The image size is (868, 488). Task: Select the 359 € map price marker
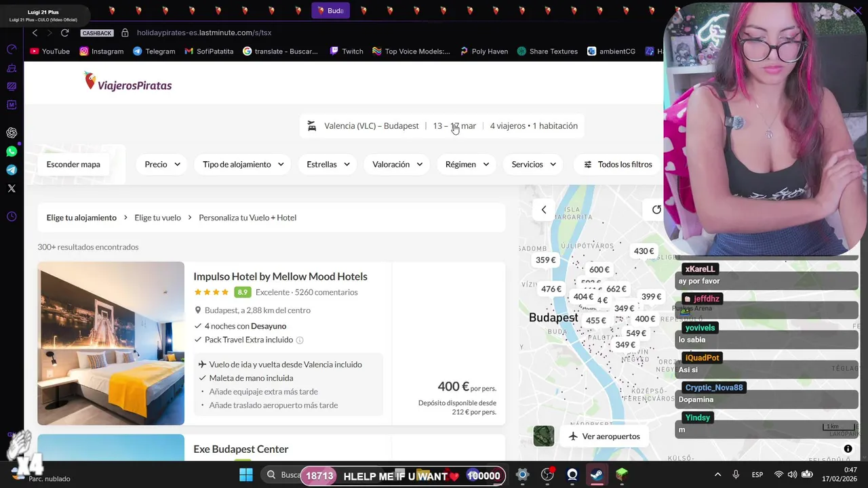click(545, 260)
